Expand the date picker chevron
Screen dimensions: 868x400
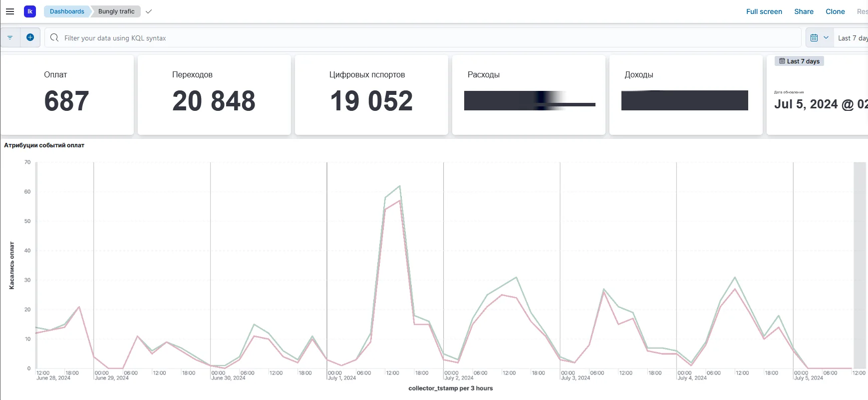(x=826, y=38)
